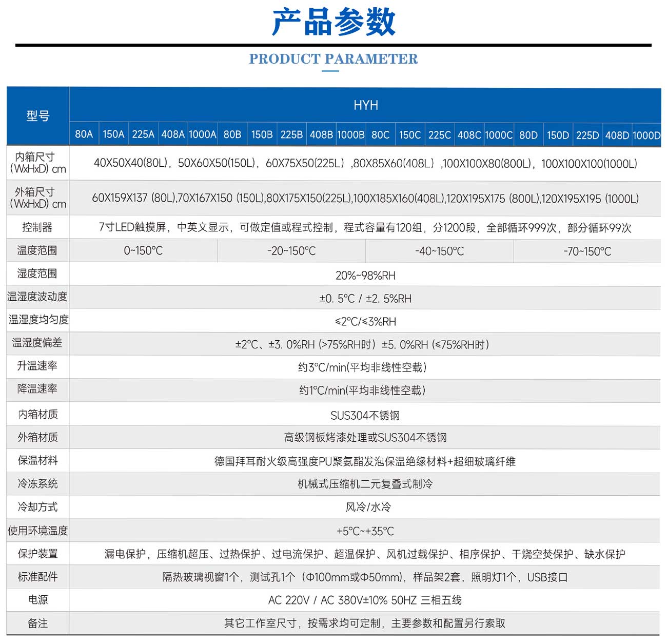
Task: Click the 机械式压缩机二元复叠式制冷 value
Action: (365, 484)
